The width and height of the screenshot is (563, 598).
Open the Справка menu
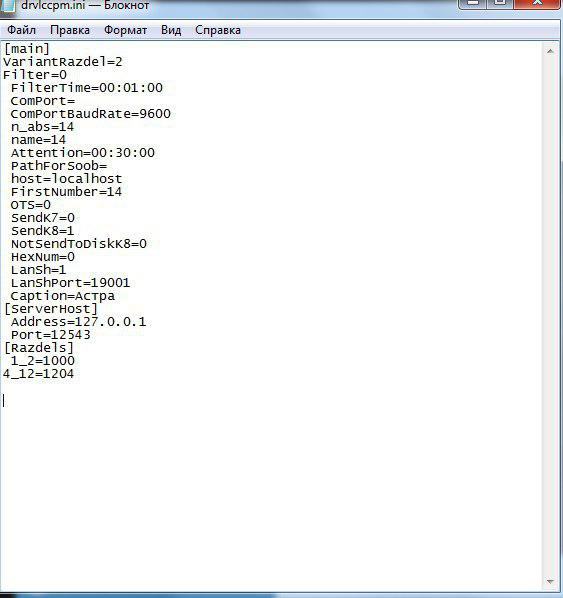click(x=218, y=30)
